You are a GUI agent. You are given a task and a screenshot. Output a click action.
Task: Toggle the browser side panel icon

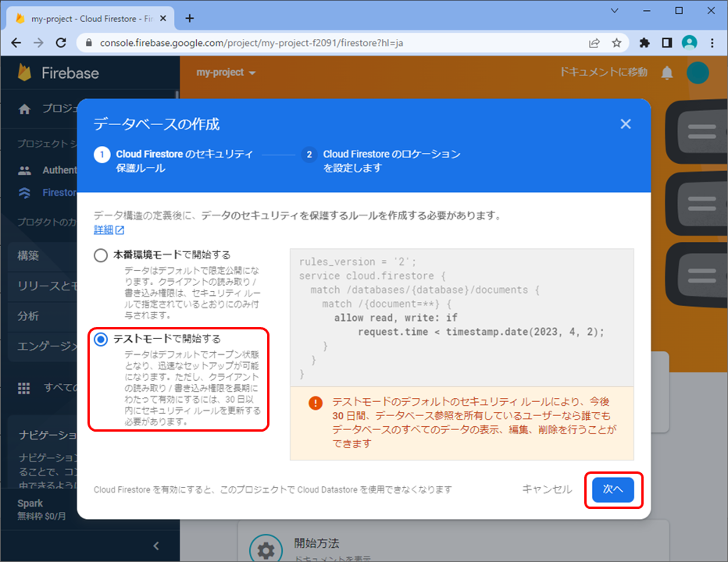pos(667,43)
